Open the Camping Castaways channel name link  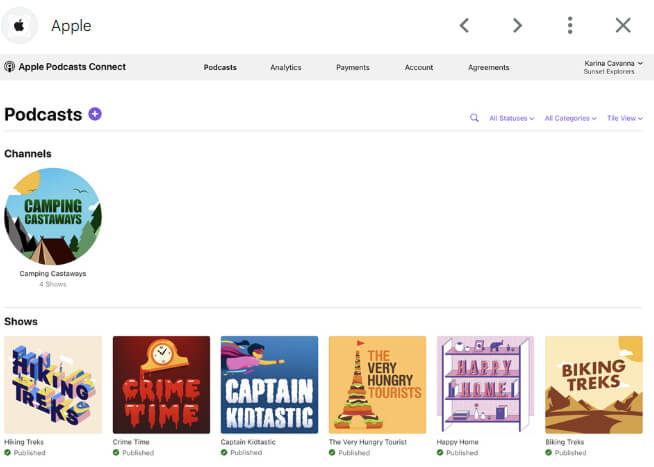tap(53, 274)
